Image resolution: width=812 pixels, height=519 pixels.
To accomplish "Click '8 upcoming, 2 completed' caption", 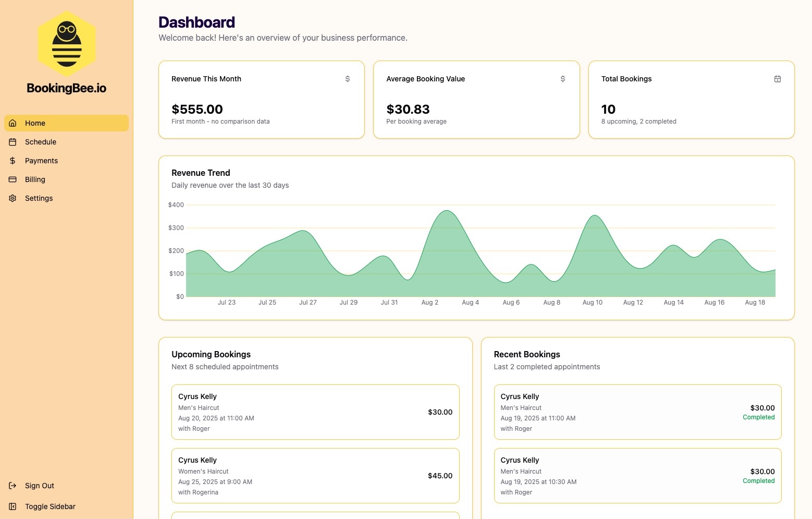I will coord(639,122).
